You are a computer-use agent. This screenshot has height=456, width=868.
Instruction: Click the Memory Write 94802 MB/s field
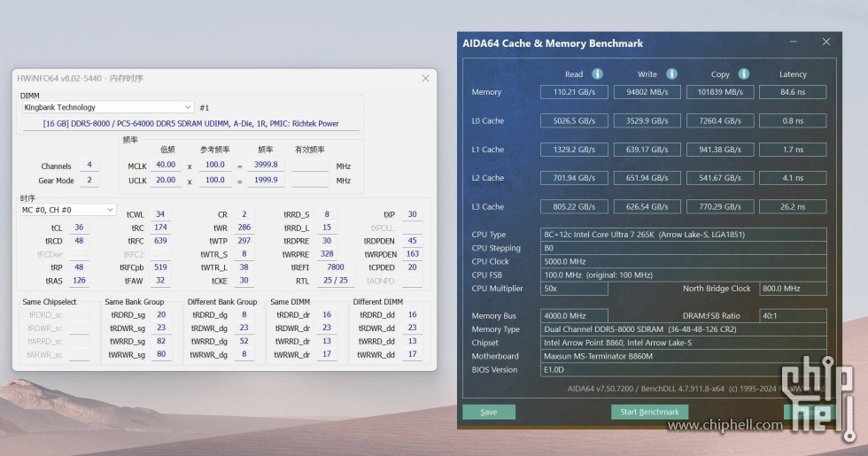pos(647,92)
